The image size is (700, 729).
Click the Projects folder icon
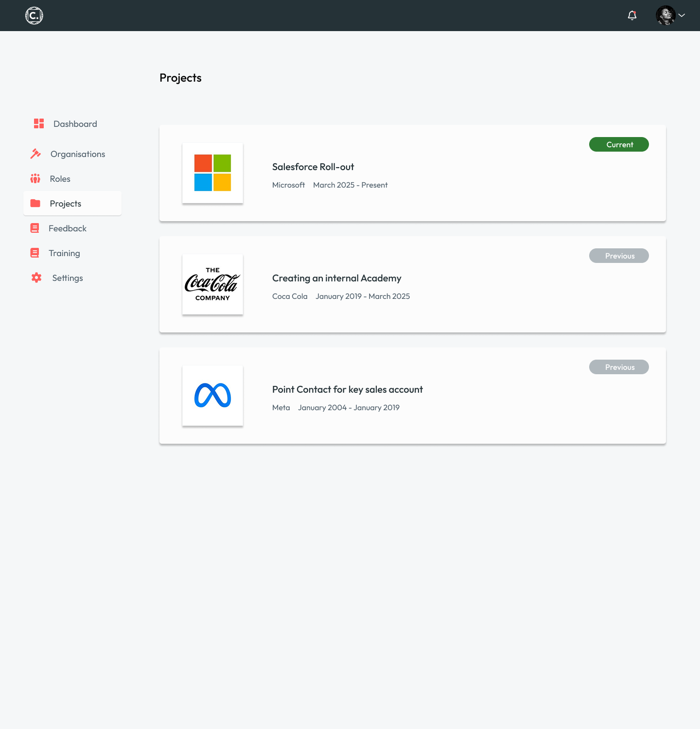(35, 203)
